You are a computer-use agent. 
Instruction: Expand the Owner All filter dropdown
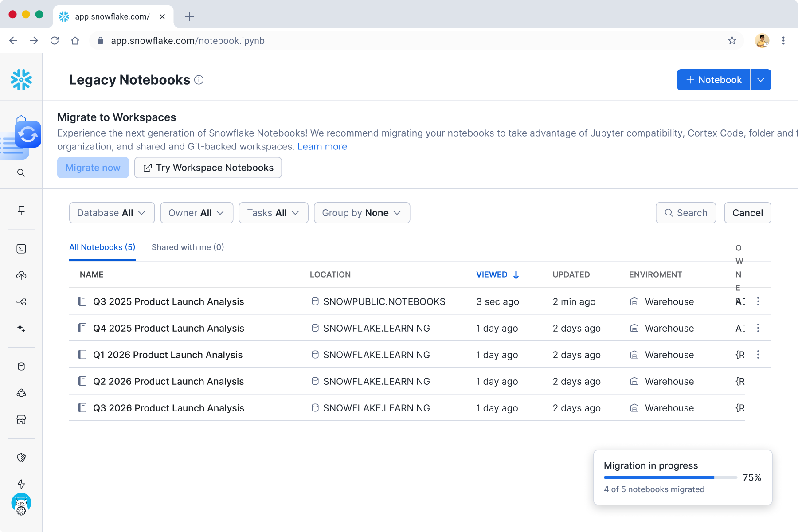coord(196,213)
